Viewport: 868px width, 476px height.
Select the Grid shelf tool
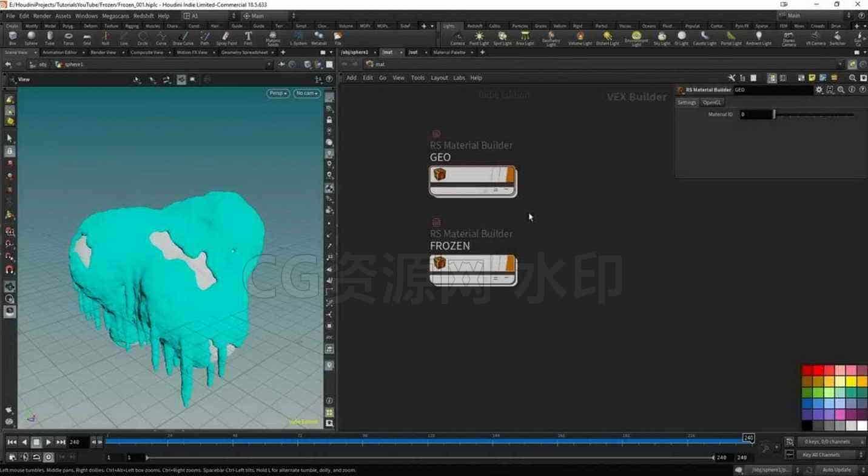87,38
